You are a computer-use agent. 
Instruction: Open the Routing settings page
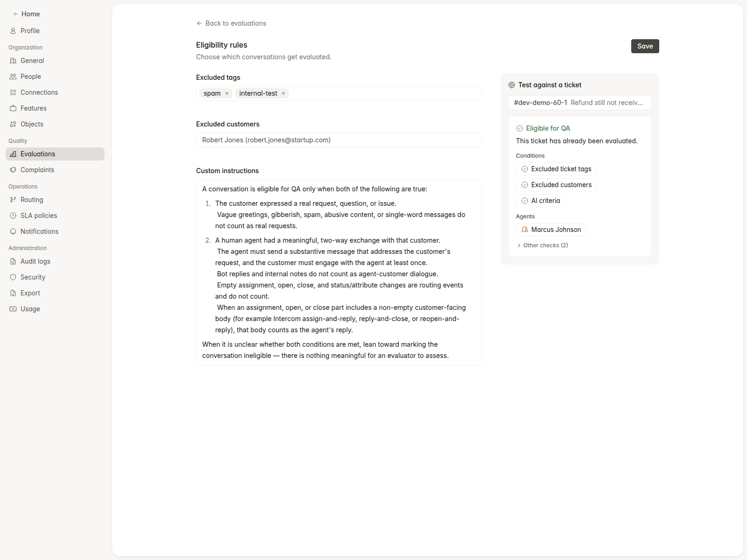tap(55, 200)
